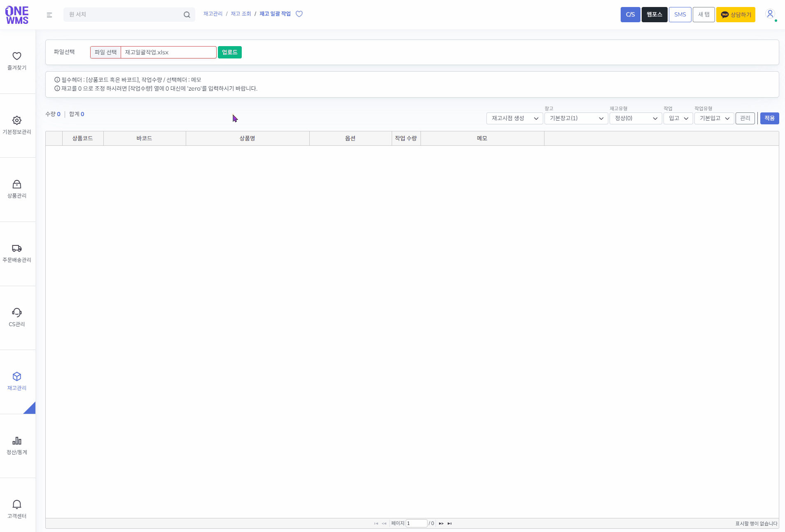The image size is (785, 532).
Task: Click the 합계 0 counter text
Action: pos(77,114)
